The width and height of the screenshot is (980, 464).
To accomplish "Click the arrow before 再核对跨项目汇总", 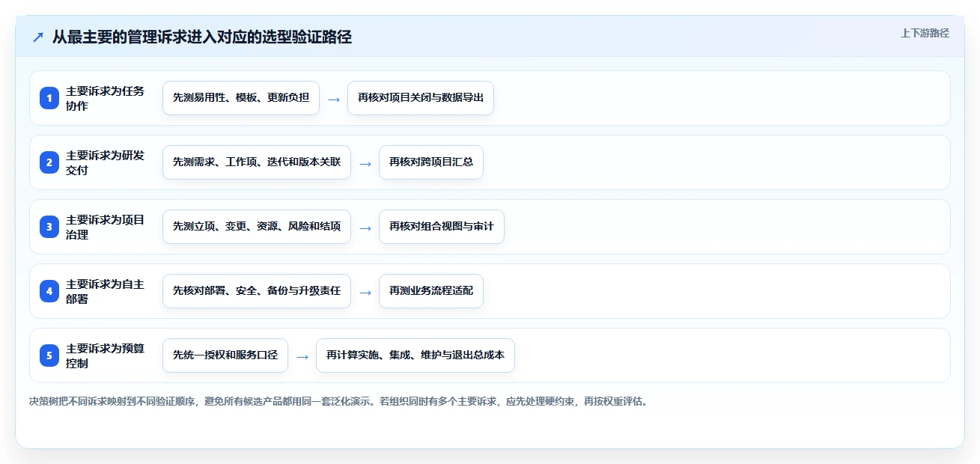I will [x=365, y=163].
